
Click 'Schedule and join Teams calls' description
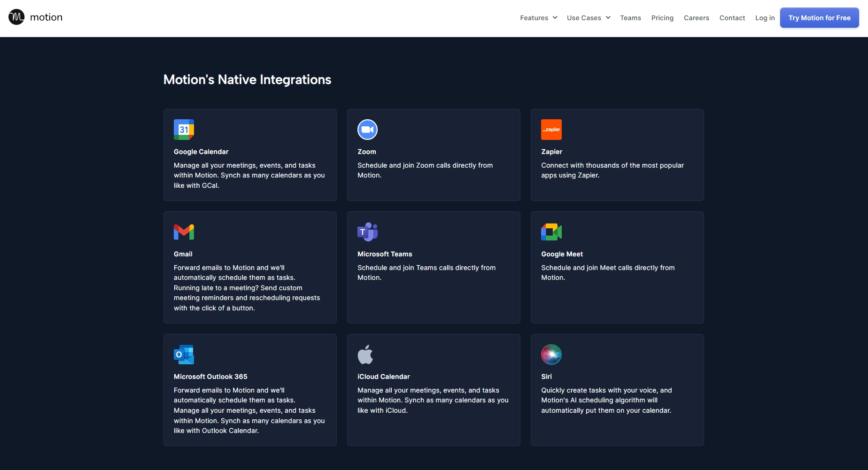coord(426,272)
